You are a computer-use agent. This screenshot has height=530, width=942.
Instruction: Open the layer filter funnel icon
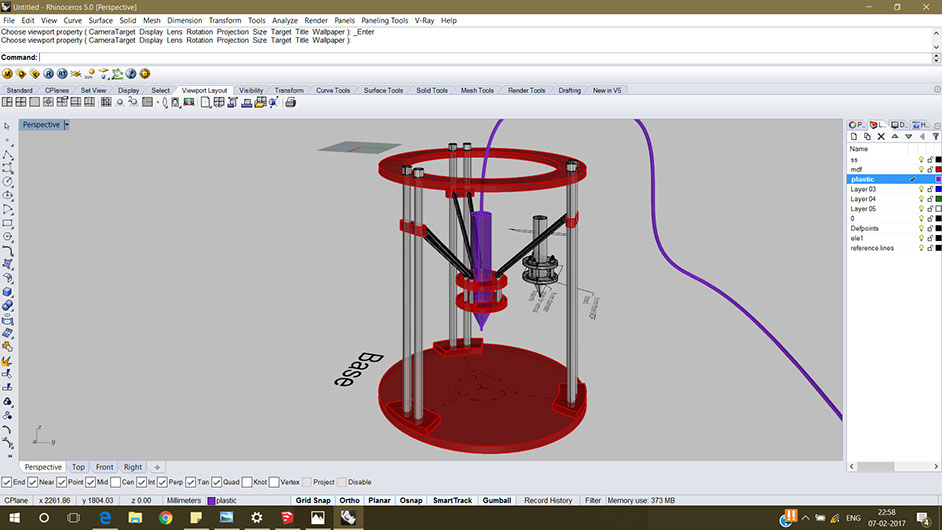935,137
